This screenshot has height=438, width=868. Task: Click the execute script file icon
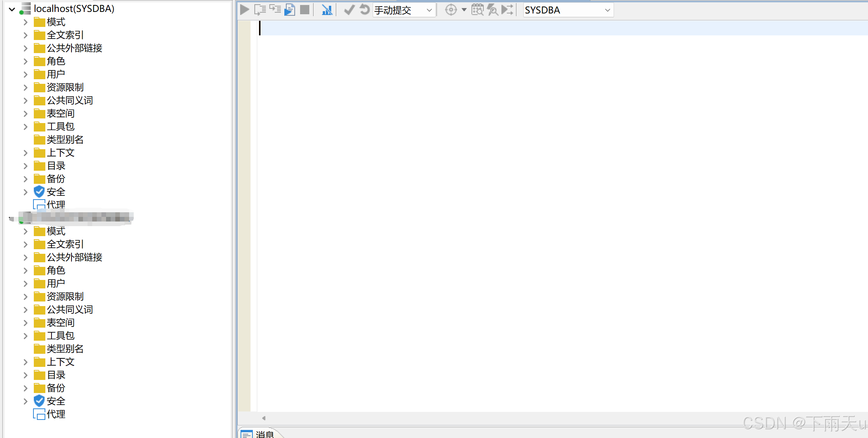pyautogui.click(x=290, y=10)
